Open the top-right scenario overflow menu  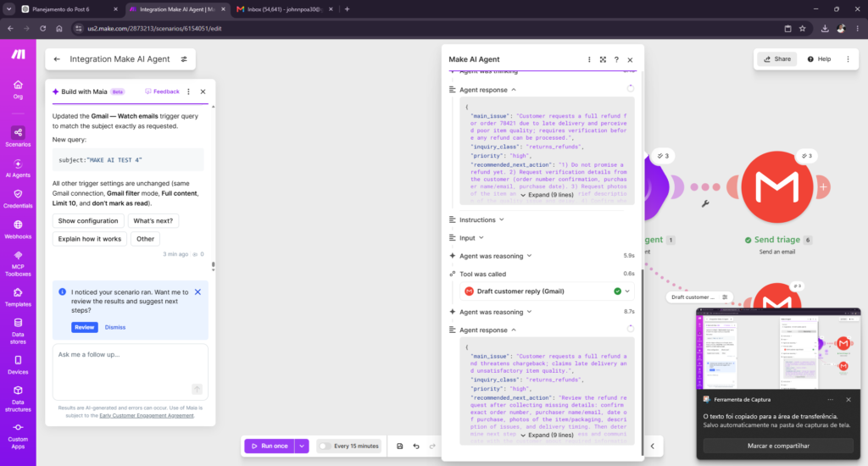pyautogui.click(x=848, y=59)
